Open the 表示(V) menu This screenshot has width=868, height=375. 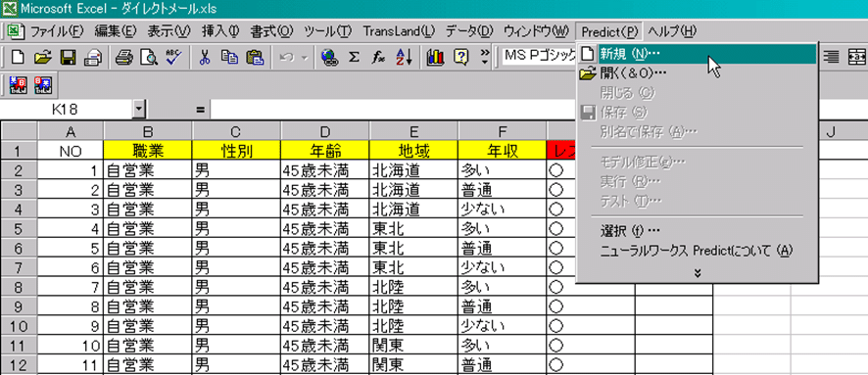[168, 31]
